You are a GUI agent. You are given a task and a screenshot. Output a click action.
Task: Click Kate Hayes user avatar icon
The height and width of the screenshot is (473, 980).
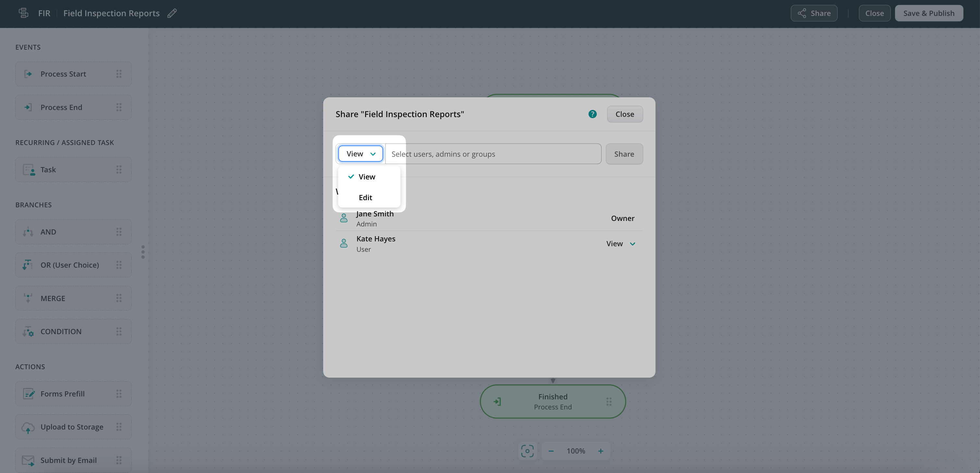pyautogui.click(x=344, y=243)
